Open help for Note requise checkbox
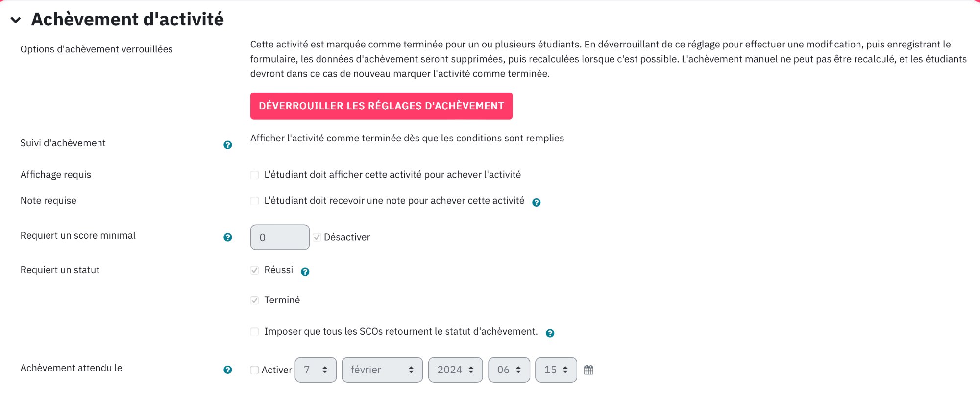This screenshot has width=980, height=394. point(537,202)
